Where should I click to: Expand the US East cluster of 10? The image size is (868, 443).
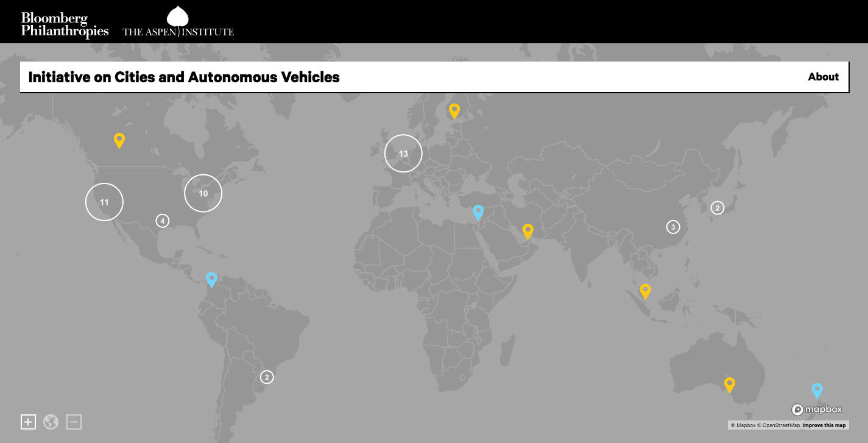point(203,193)
